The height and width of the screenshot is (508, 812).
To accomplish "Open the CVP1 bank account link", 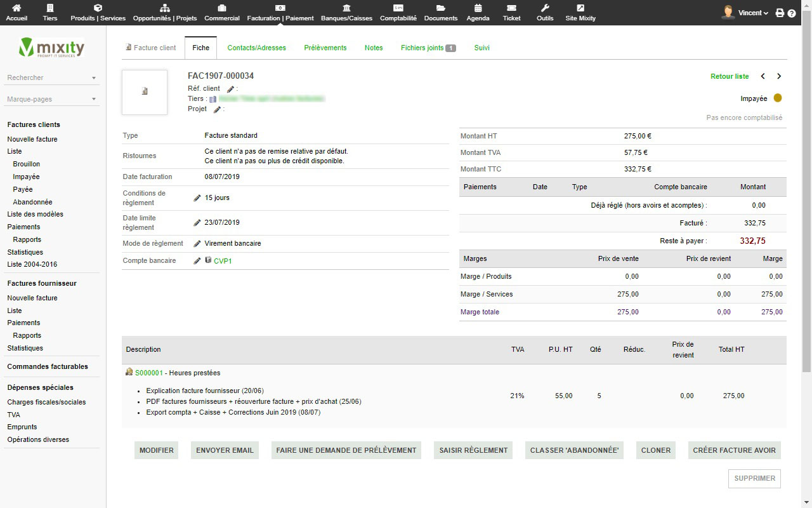I will (223, 261).
